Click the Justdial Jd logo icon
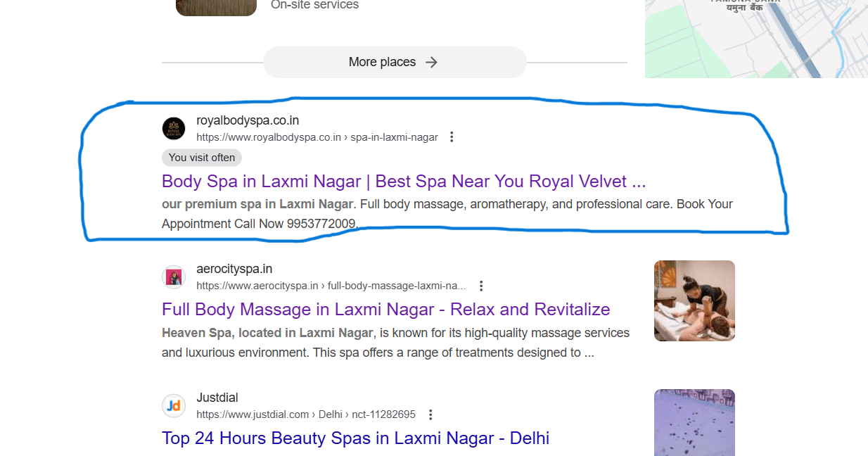868x456 pixels. click(173, 406)
